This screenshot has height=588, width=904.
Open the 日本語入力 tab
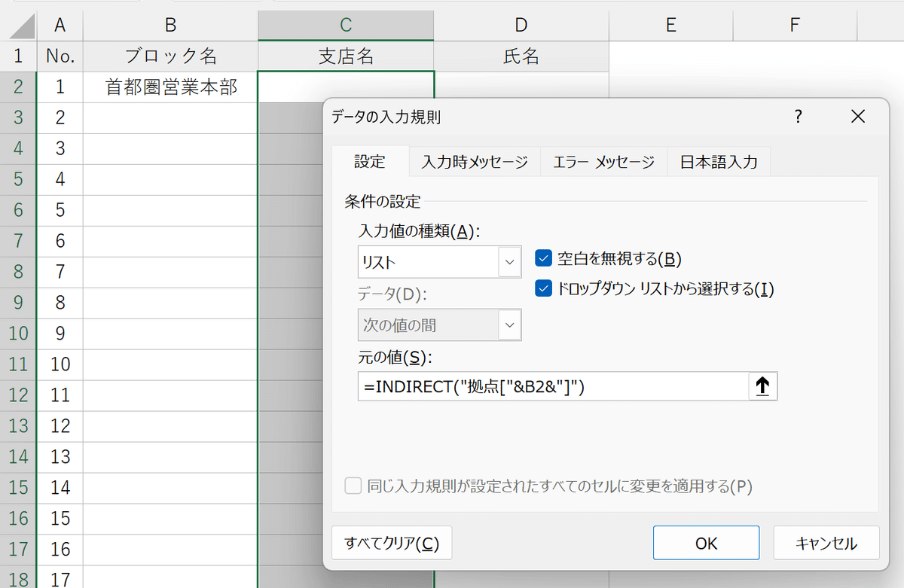718,162
